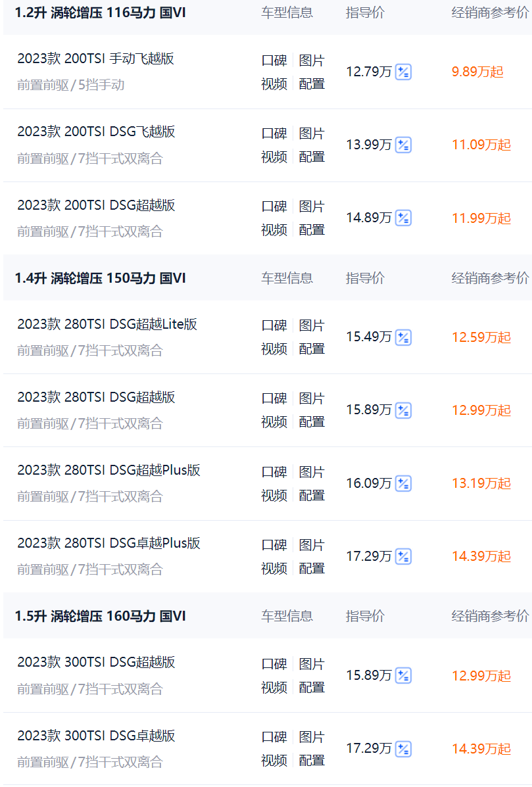Viewport: 532px width, 787px height.
Task: Click dealer price 13.19万起
Action: (x=481, y=483)
